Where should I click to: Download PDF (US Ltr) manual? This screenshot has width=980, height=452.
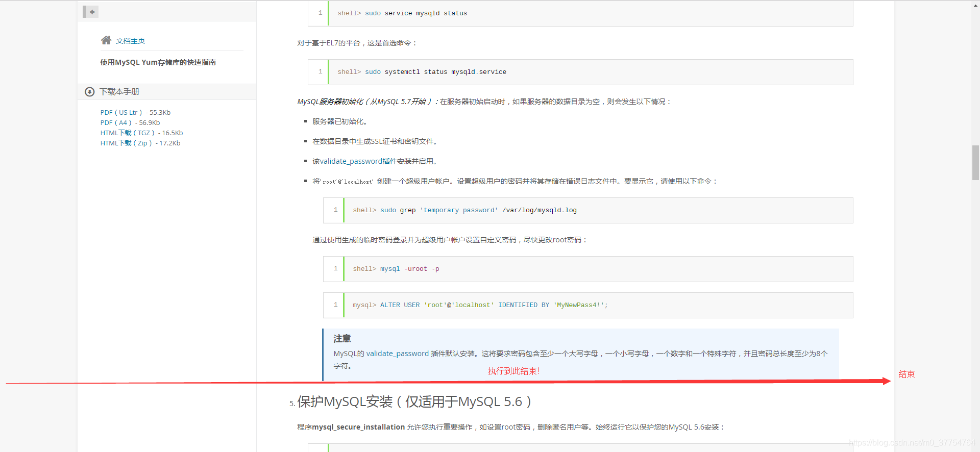[121, 113]
